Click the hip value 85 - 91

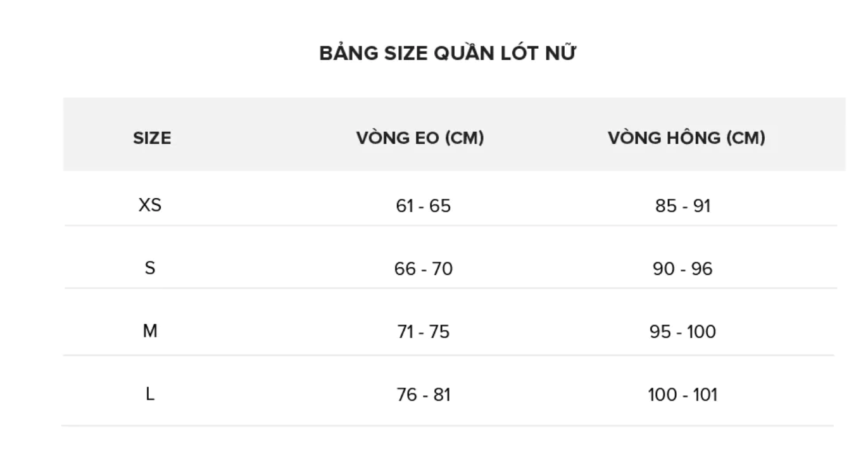pyautogui.click(x=682, y=206)
